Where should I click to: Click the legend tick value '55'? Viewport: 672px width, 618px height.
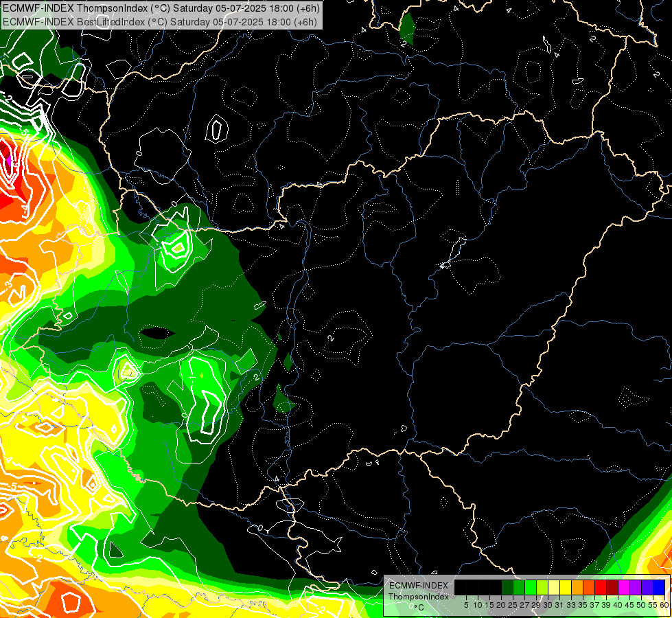[x=653, y=605]
